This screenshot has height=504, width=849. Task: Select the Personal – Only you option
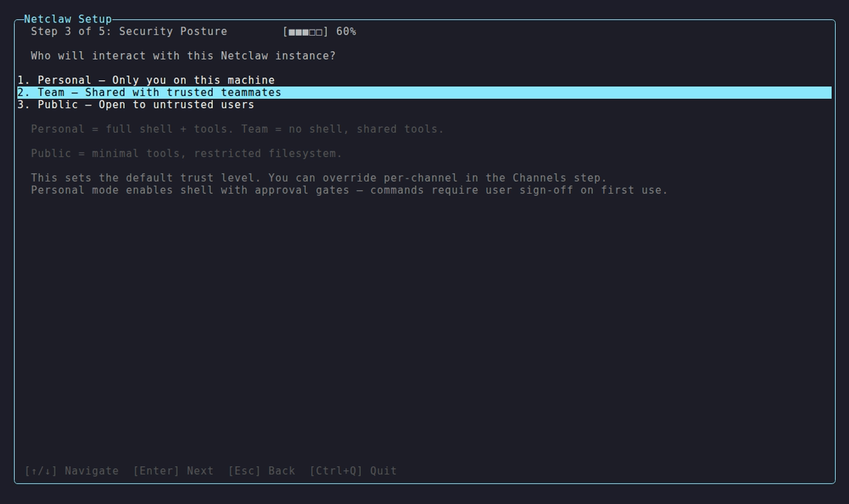pyautogui.click(x=146, y=80)
